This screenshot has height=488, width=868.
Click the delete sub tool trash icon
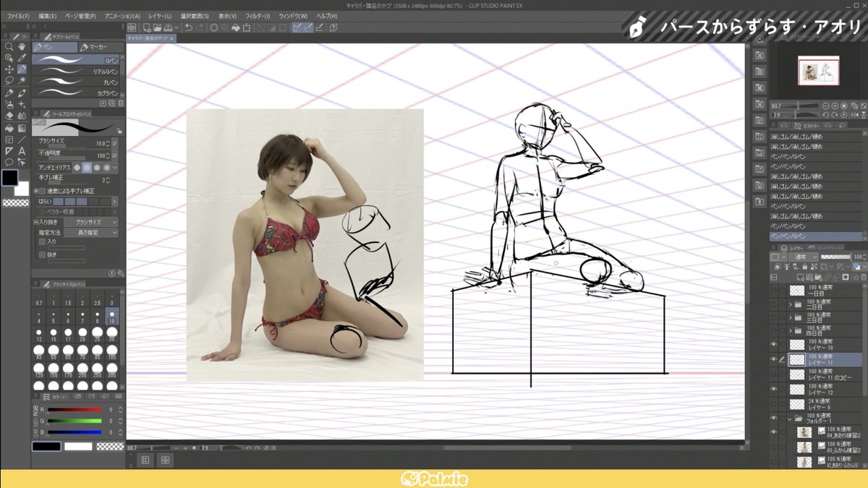120,103
